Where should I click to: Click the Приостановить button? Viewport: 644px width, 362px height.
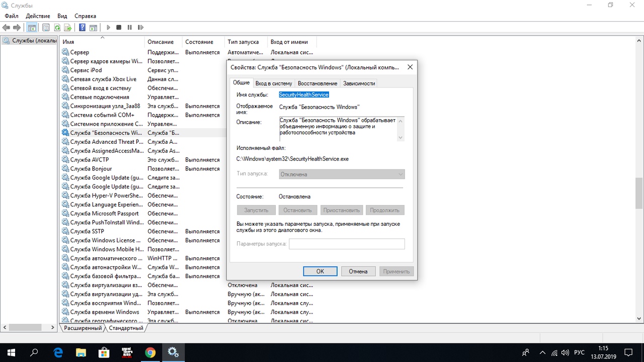coord(342,210)
